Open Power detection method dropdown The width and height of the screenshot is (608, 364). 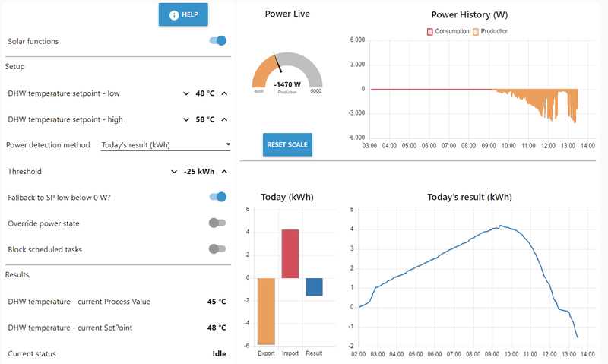pyautogui.click(x=166, y=145)
